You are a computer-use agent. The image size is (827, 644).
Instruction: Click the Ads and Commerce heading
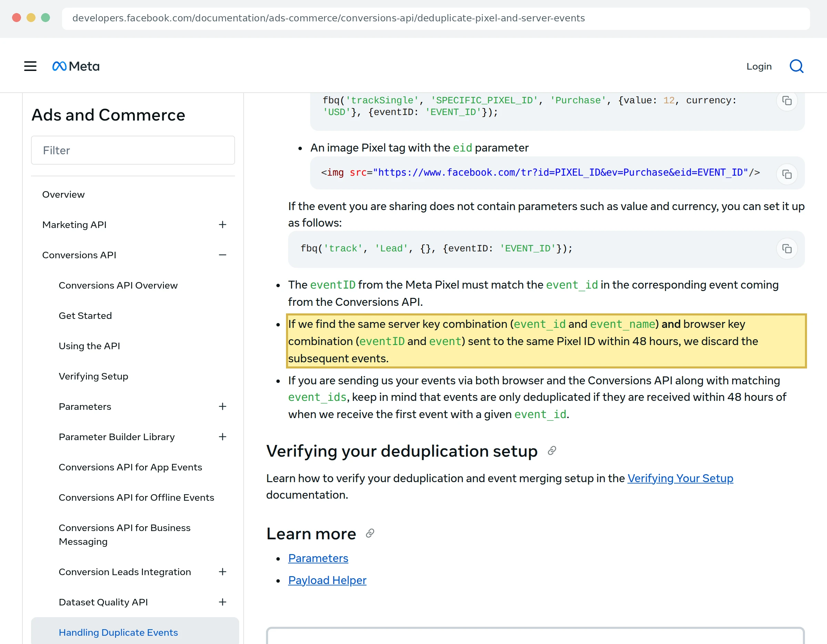pyautogui.click(x=108, y=115)
